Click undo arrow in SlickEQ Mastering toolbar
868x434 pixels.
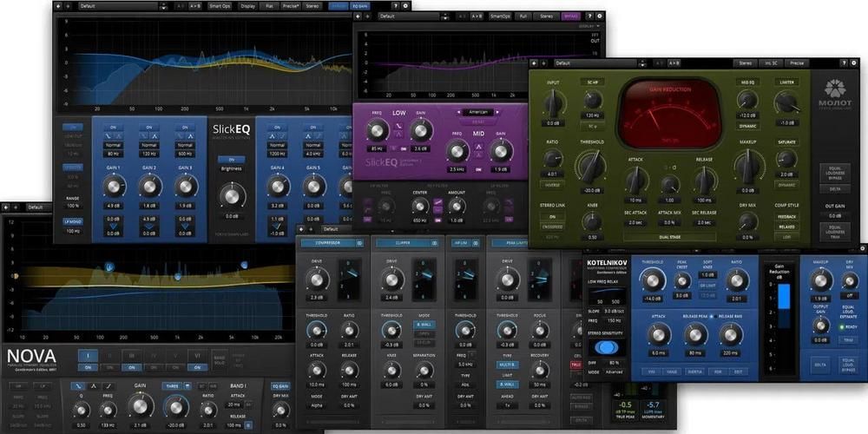[59, 6]
